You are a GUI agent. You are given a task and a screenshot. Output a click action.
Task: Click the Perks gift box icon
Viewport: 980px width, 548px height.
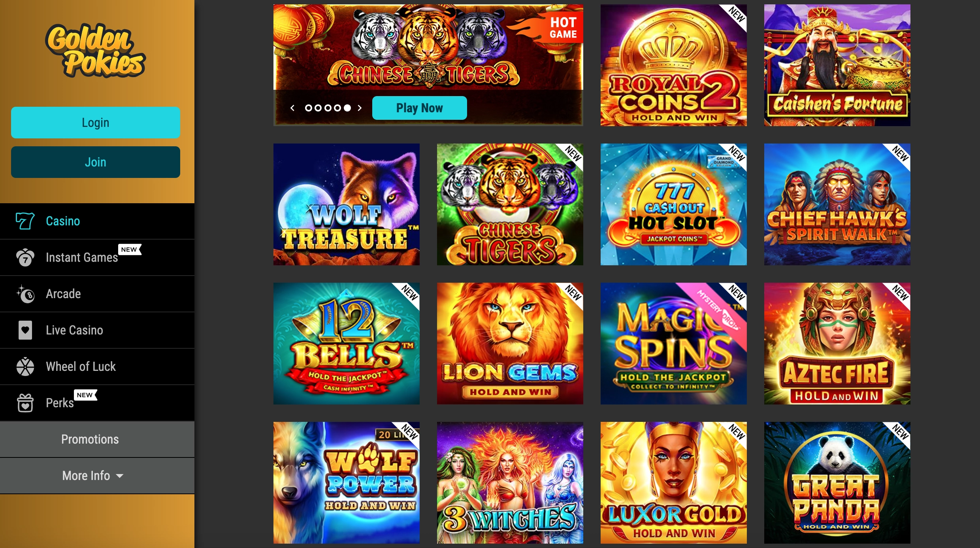tap(25, 403)
